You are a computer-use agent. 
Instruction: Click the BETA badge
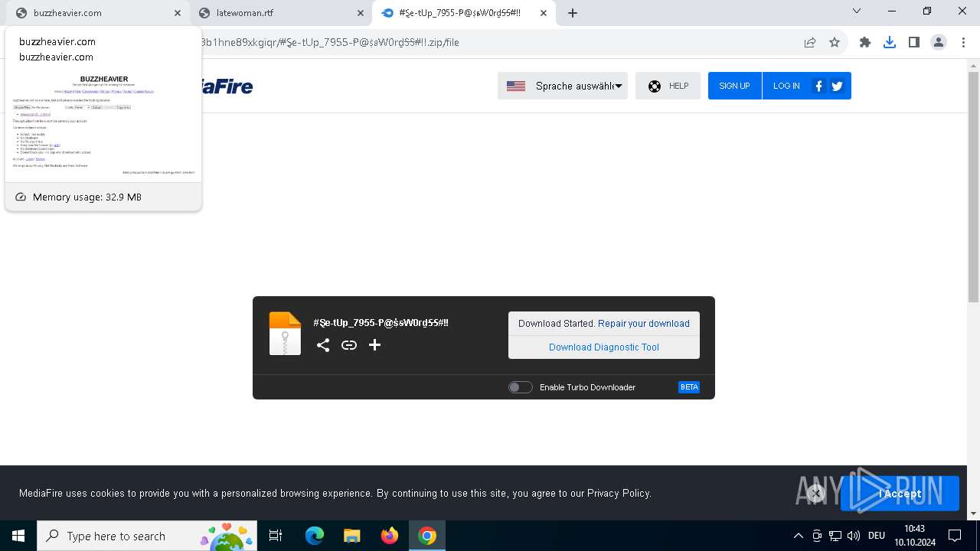[x=689, y=387]
